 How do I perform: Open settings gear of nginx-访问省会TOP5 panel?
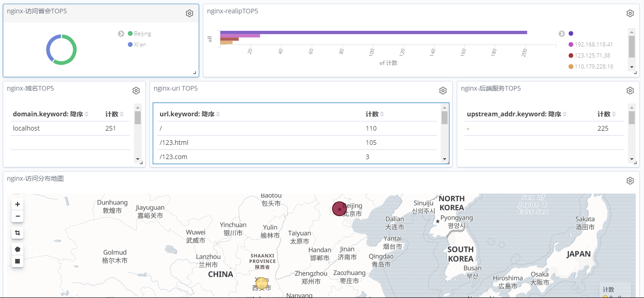[x=190, y=13]
